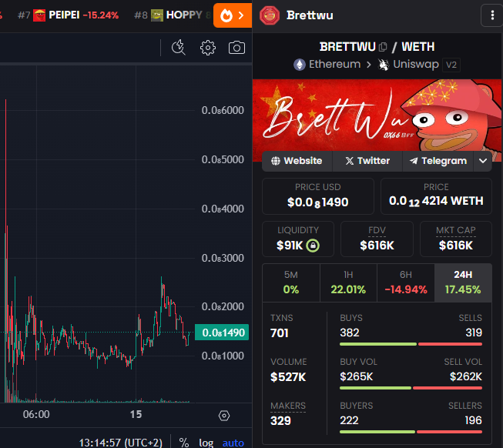Click the Uniswap DEX name

416,64
